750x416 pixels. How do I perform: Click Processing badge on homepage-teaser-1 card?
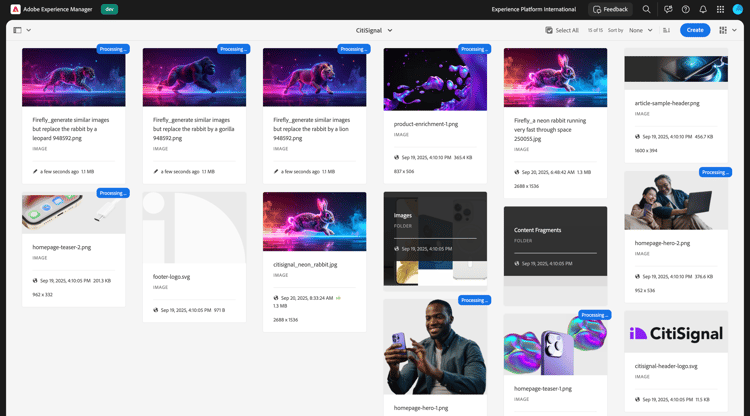tap(595, 315)
